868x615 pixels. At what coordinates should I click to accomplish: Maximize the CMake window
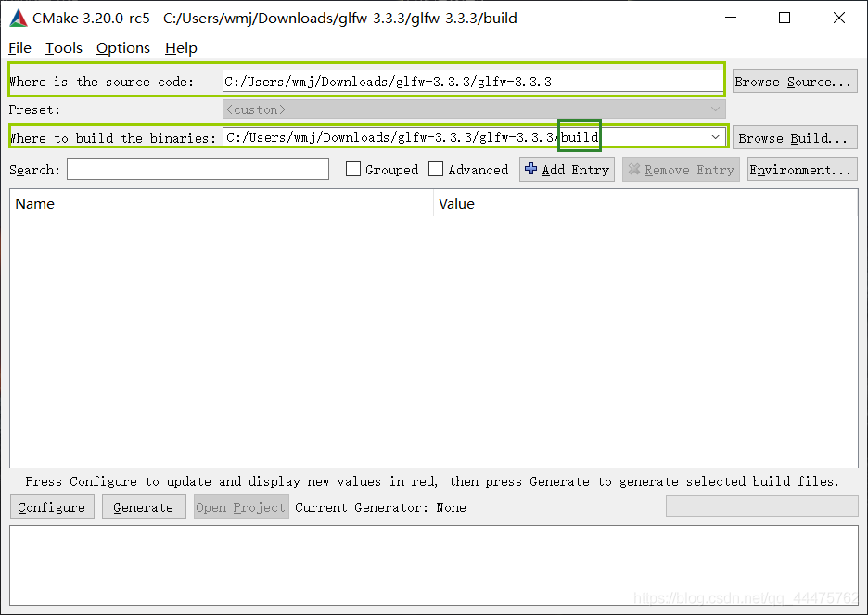coord(785,18)
